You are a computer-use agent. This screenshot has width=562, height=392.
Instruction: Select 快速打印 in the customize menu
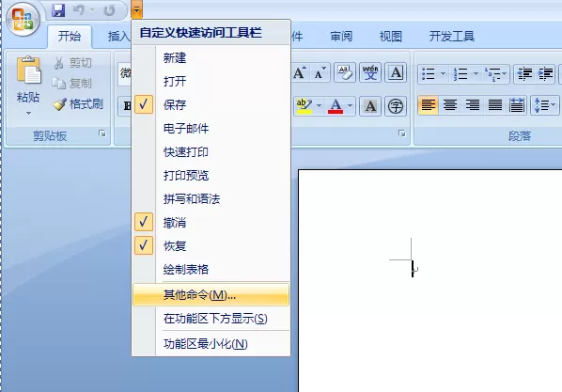(x=211, y=151)
